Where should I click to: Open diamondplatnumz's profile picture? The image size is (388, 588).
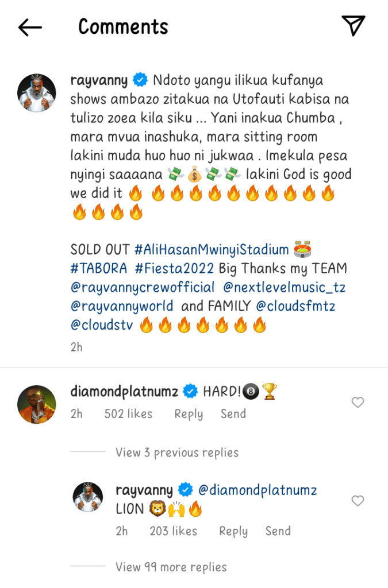[36, 404]
